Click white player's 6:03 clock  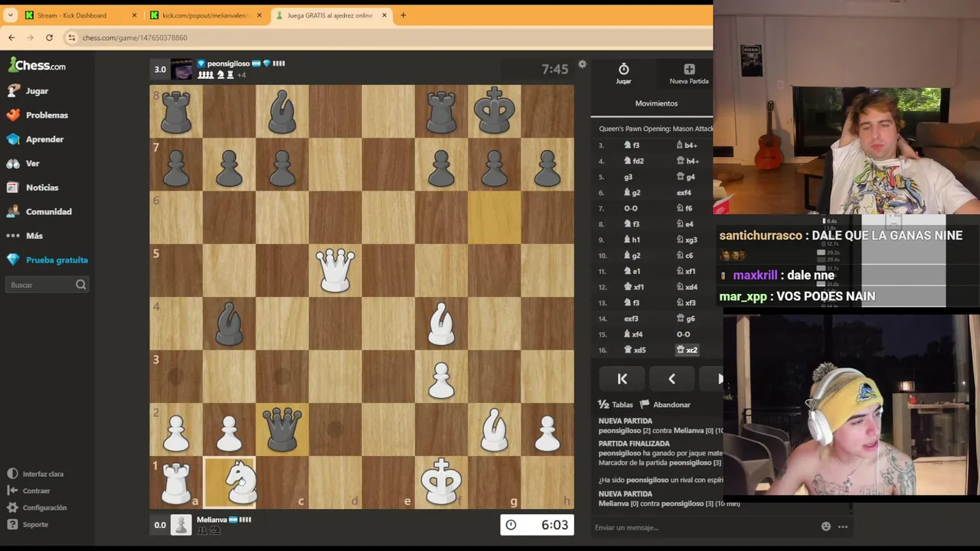click(x=537, y=525)
